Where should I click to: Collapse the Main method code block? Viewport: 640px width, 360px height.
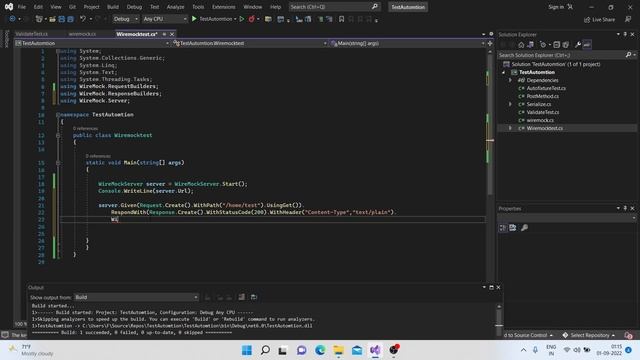click(x=58, y=162)
